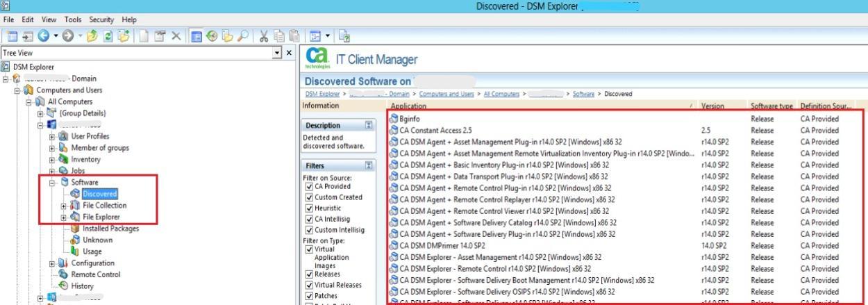Select the CA DSM DMPrimer 14.0 SP2 row
868x305 pixels.
[x=625, y=245]
